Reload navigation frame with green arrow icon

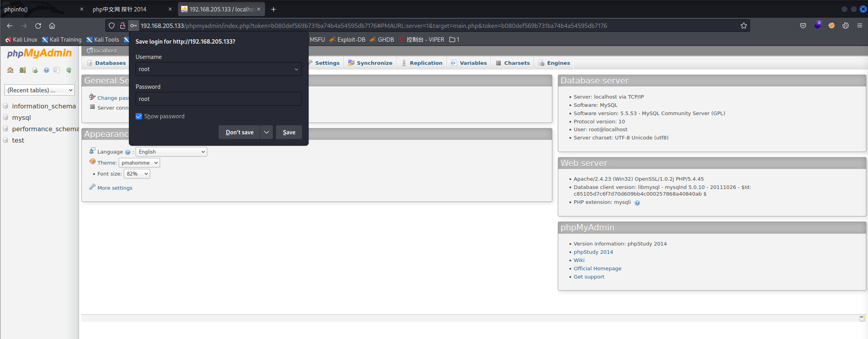pos(69,70)
